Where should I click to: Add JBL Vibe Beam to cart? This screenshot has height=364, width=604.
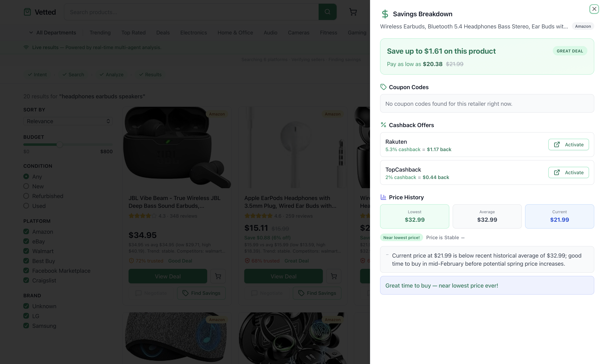click(218, 276)
